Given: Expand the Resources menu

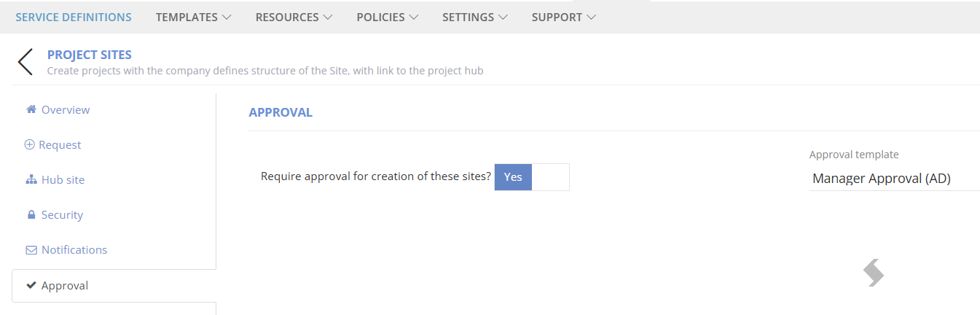Looking at the screenshot, I should [x=294, y=17].
